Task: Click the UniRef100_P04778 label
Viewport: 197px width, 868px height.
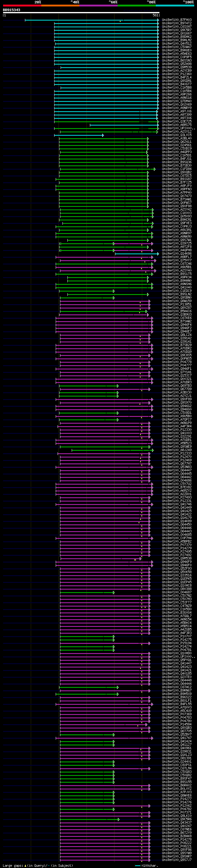Action: [176, 362]
